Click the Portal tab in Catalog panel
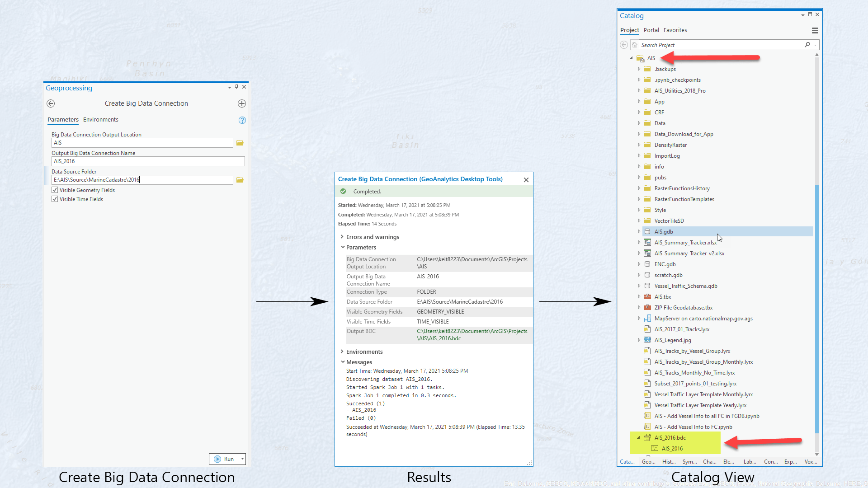 coord(651,30)
